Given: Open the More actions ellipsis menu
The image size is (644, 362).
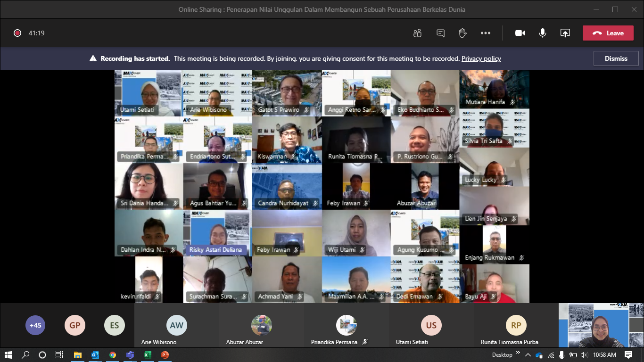Looking at the screenshot, I should (x=486, y=33).
